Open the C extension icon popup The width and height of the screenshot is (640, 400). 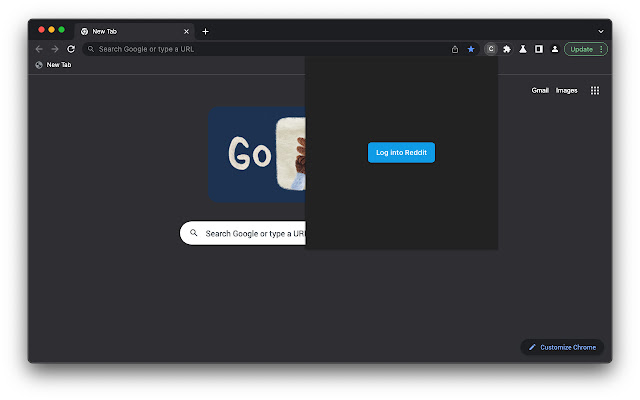[x=491, y=49]
